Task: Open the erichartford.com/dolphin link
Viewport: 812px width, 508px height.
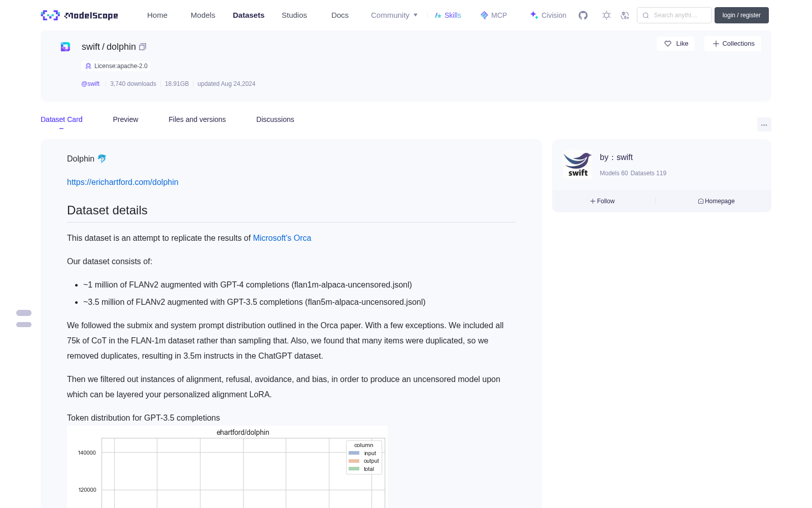Action: pyautogui.click(x=123, y=182)
